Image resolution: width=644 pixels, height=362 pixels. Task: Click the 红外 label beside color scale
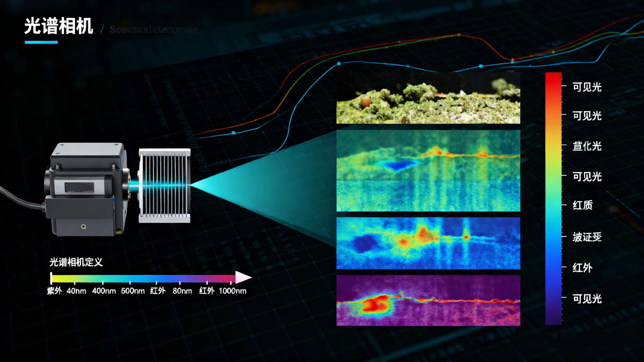(582, 268)
